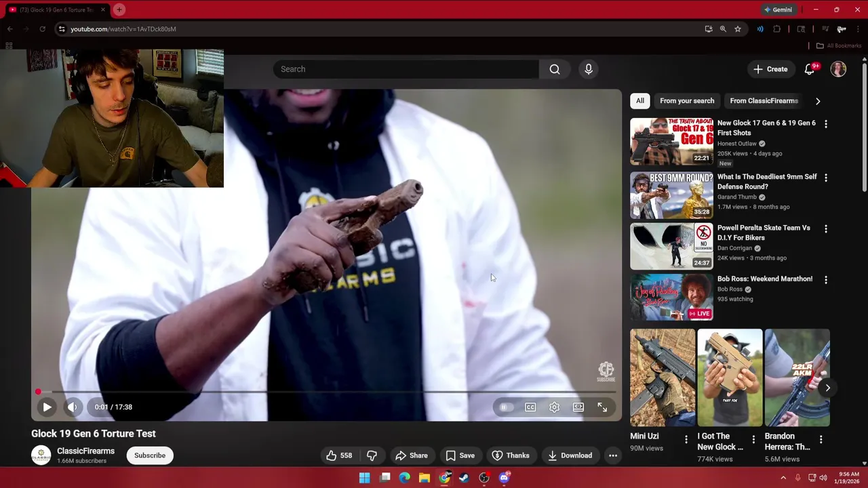This screenshot has height=488, width=868.
Task: Like the video
Action: point(339,455)
